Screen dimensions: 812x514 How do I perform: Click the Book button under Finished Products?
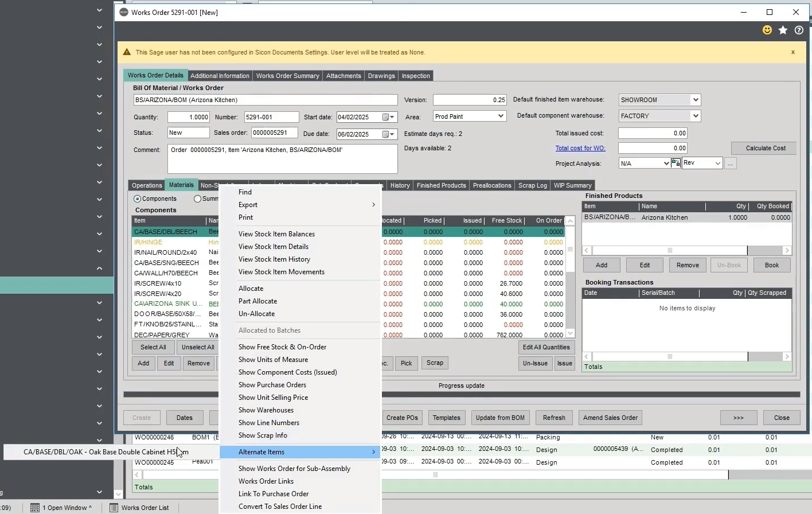tap(772, 265)
